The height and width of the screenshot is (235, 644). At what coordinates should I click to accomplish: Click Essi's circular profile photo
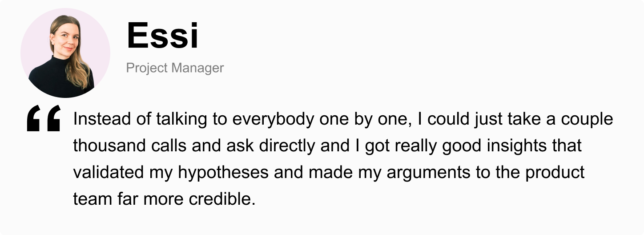click(x=65, y=53)
